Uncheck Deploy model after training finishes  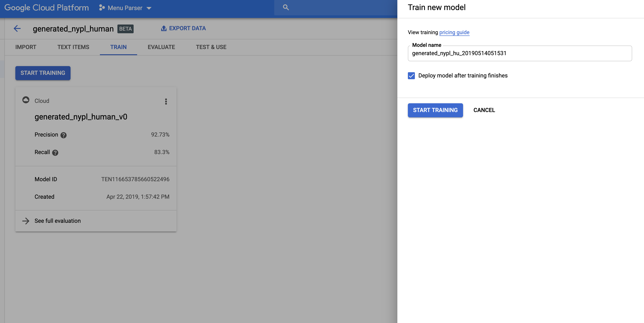411,76
